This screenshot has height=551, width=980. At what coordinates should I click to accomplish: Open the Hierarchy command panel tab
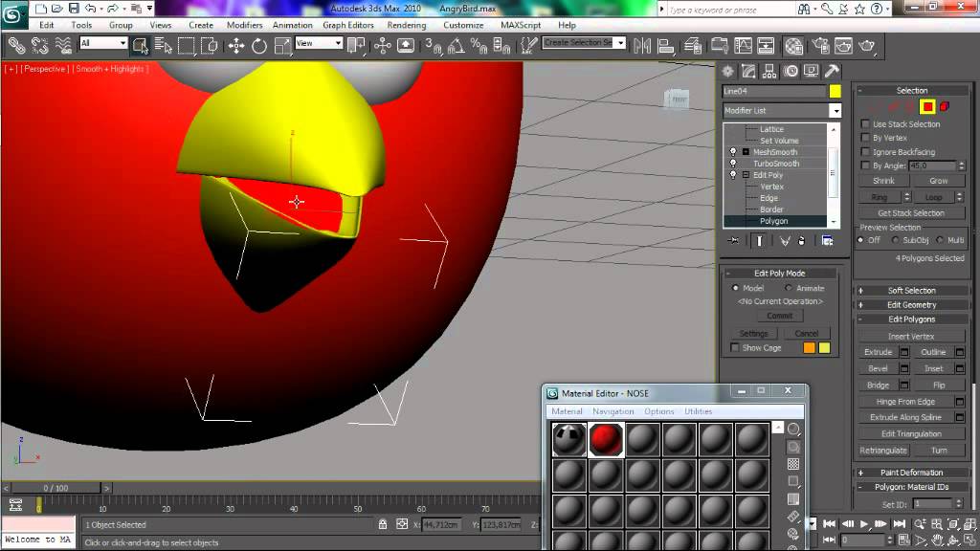[769, 71]
